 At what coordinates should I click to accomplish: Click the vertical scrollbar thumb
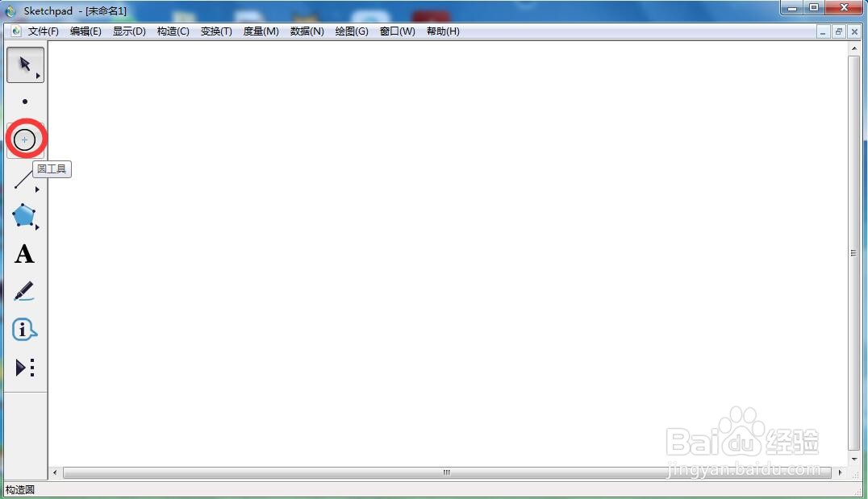click(x=853, y=253)
